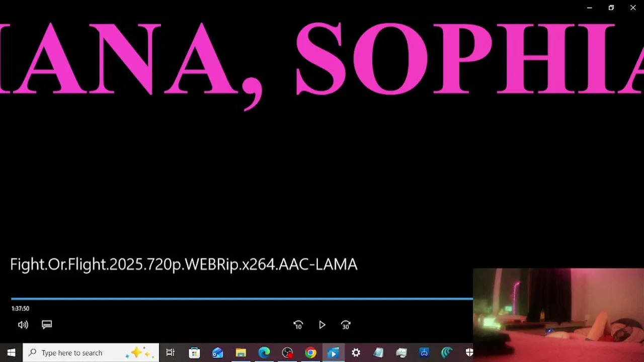Open Settings gear from the taskbar
Image resolution: width=644 pixels, height=362 pixels.
[356, 352]
